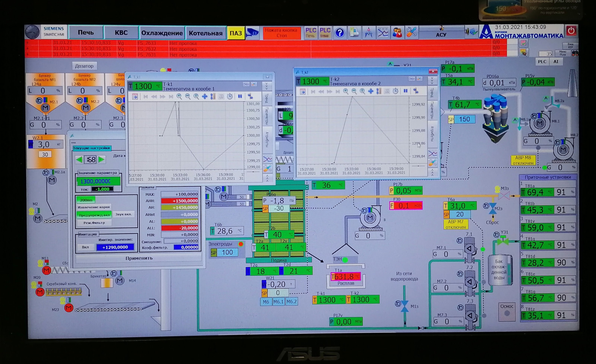Click the trend chart icon in top toolbar

[x=383, y=33]
